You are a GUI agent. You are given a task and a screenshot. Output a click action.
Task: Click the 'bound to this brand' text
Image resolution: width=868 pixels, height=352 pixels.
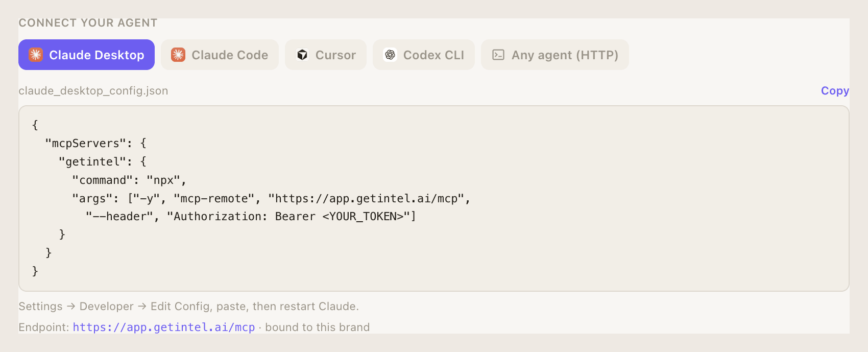pyautogui.click(x=318, y=327)
